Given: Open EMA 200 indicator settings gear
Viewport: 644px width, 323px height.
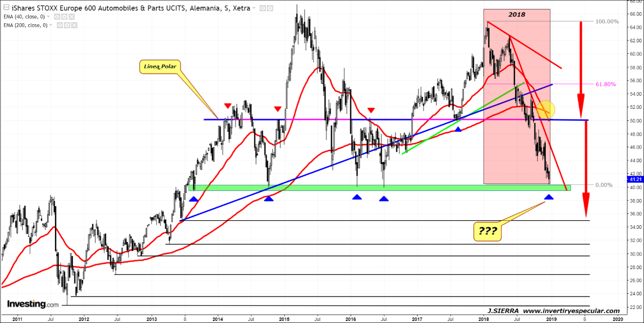Looking at the screenshot, I should click(x=67, y=25).
